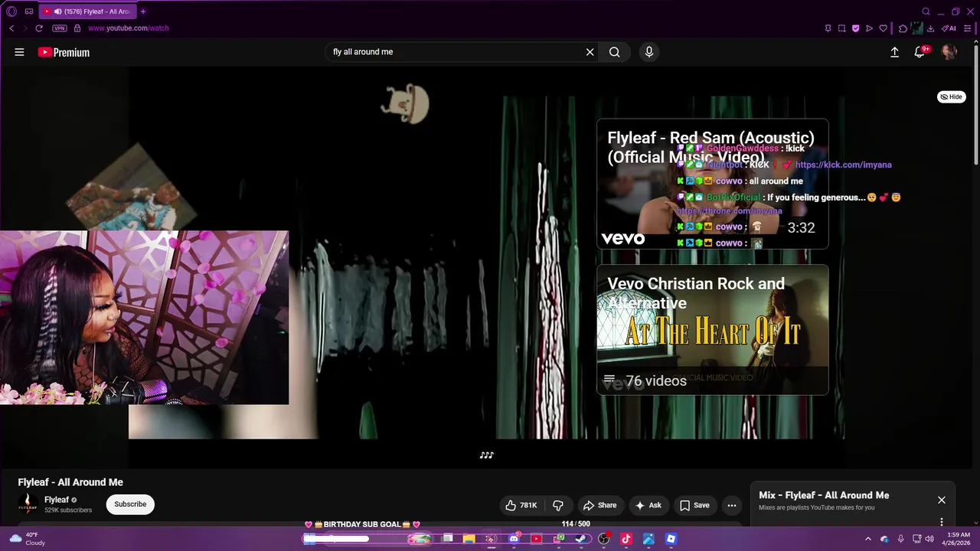Open Discord from the taskbar
980x551 pixels.
pos(514,539)
